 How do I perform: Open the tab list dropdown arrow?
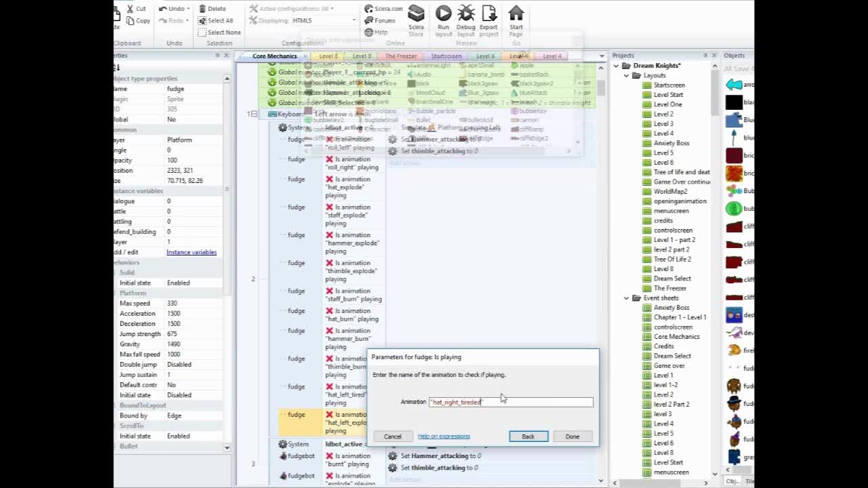click(601, 56)
